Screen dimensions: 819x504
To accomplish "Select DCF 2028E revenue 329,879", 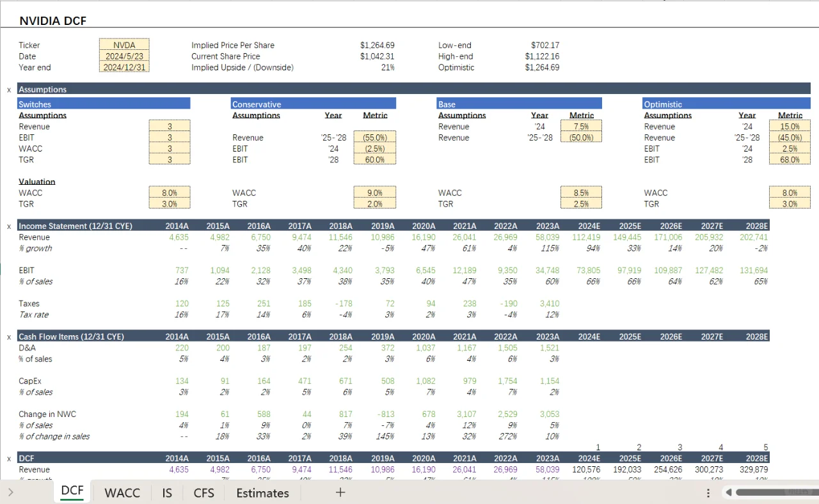I will (x=753, y=469).
